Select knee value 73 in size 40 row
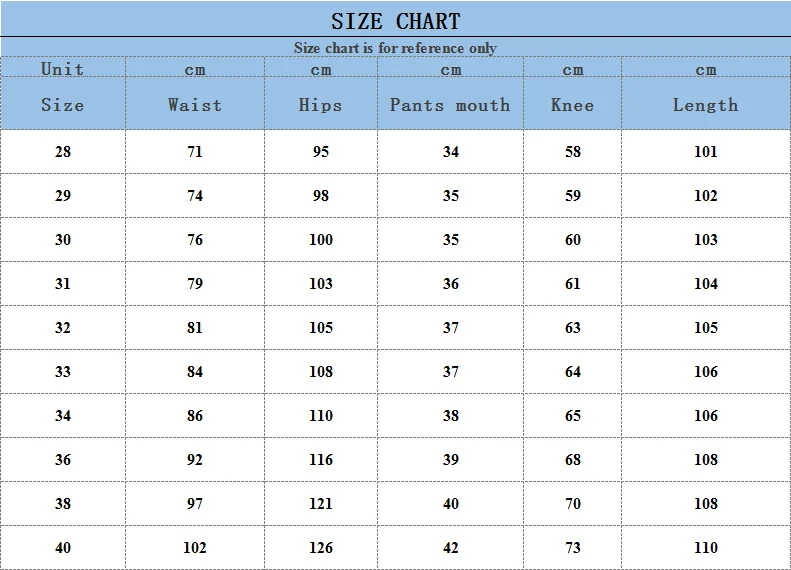This screenshot has width=791, height=570. (x=573, y=547)
